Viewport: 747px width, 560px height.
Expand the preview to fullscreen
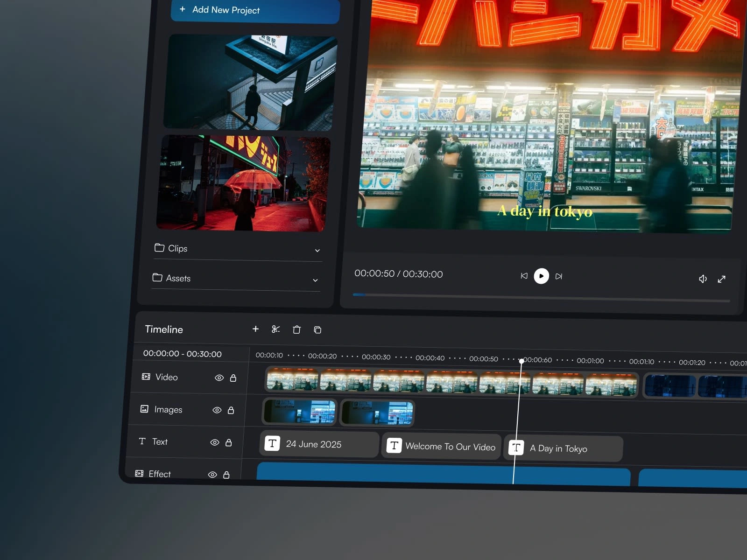coord(721,279)
